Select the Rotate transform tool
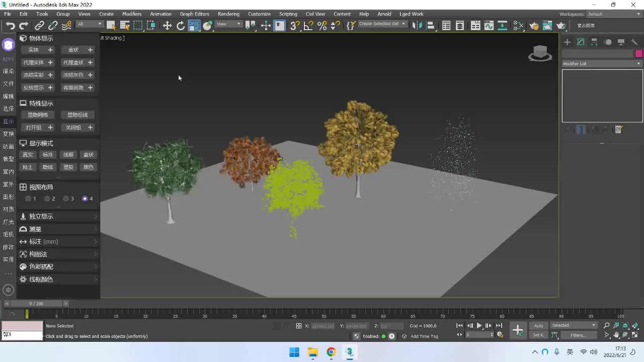The width and height of the screenshot is (644, 362). point(181,26)
